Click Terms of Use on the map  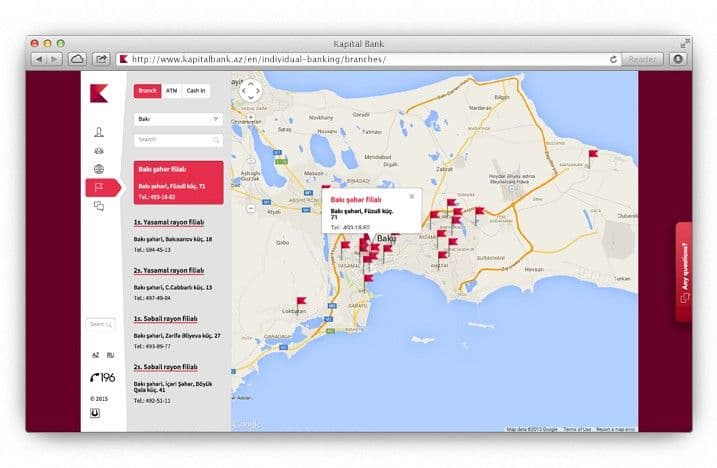577,429
